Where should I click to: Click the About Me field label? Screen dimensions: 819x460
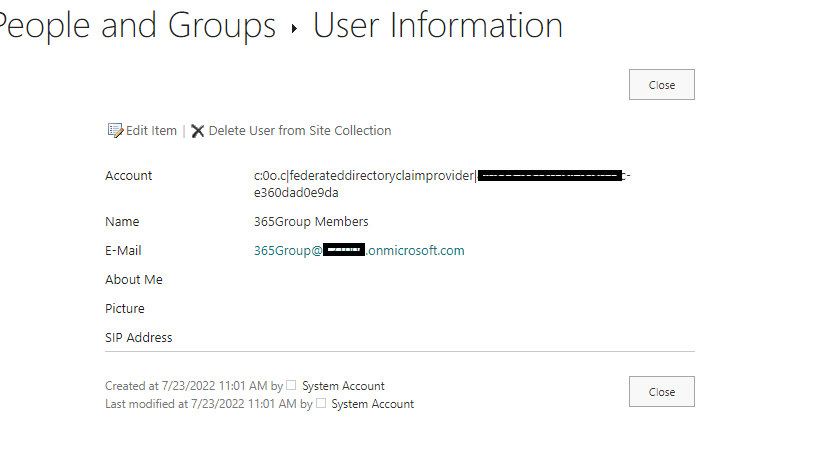coord(134,280)
